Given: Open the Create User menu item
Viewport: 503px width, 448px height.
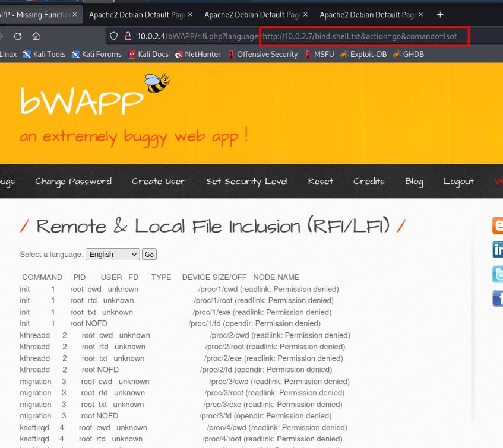Looking at the screenshot, I should click(x=159, y=182).
